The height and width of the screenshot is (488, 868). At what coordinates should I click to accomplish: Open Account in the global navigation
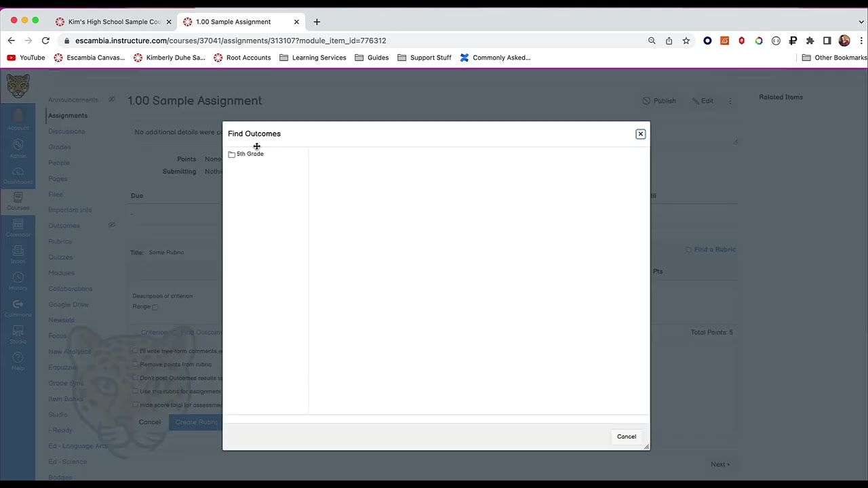click(x=18, y=120)
